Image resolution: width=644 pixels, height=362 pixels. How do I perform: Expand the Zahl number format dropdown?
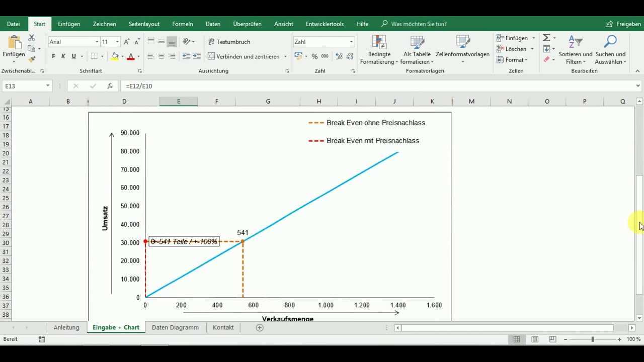[x=351, y=42]
